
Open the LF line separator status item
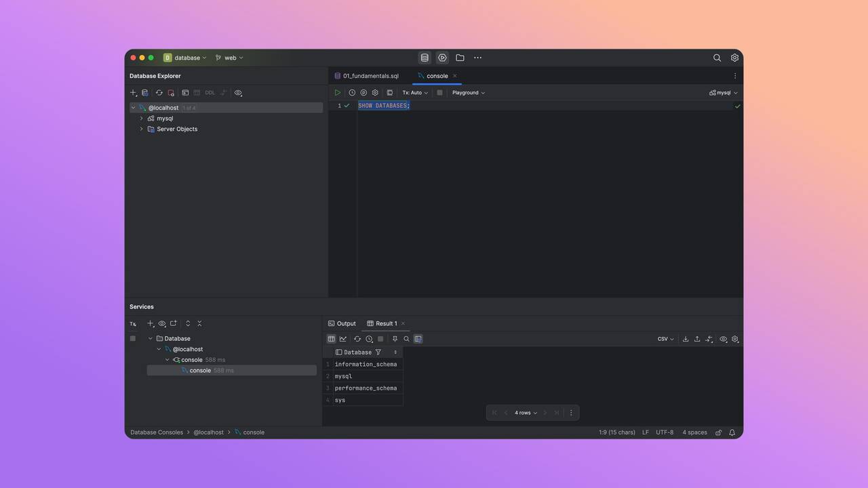click(x=646, y=432)
